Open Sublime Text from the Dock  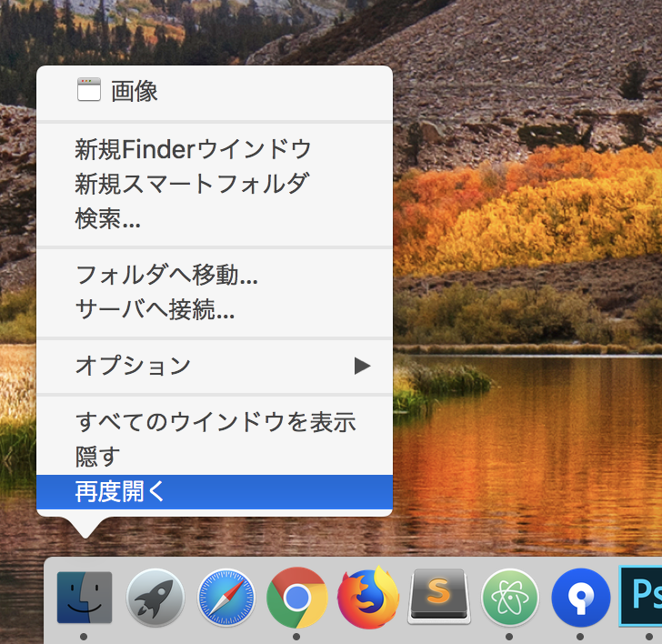coord(438,598)
